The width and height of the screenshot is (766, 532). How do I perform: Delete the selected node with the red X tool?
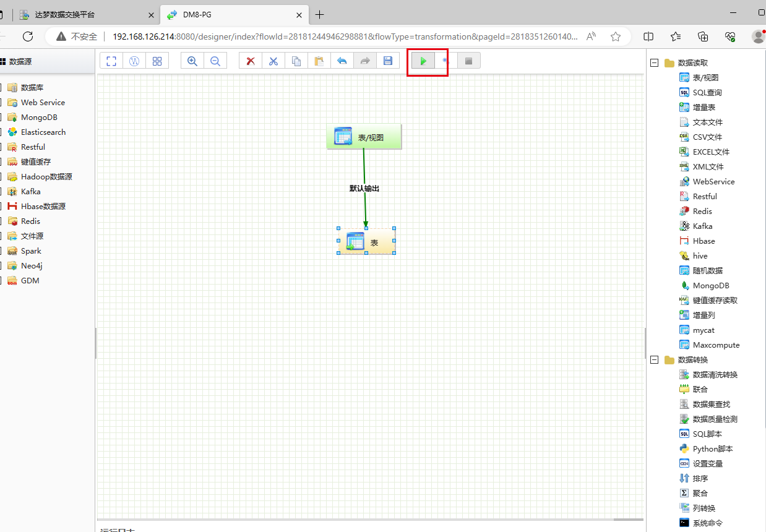[250, 60]
